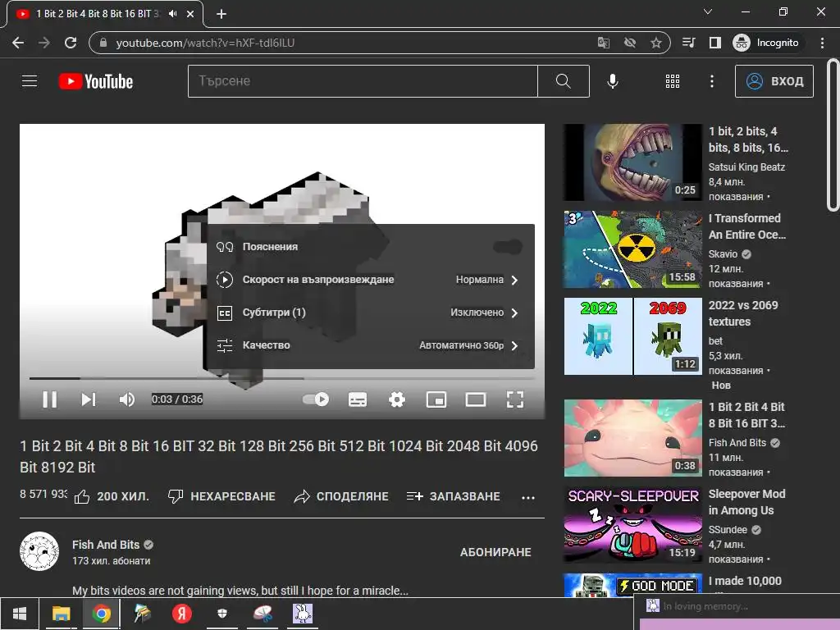
Task: Open File Explorer from taskbar
Action: [x=61, y=614]
